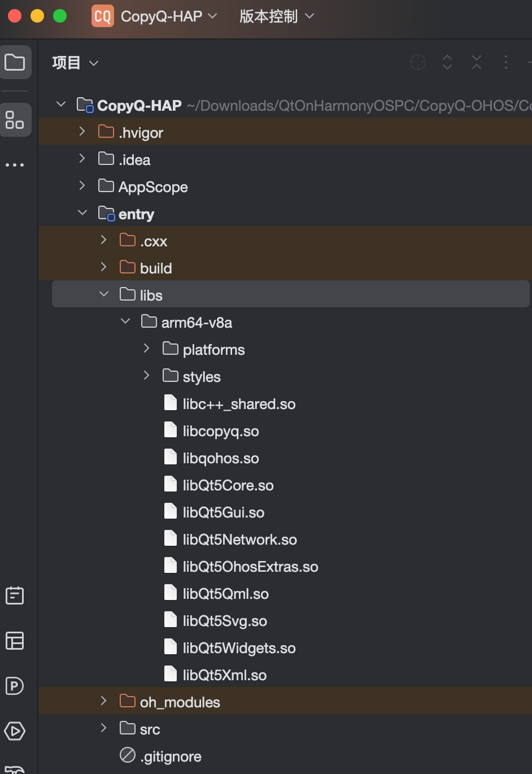Screen dimensions: 532x774
Task: Expand the styles folder
Action: (x=147, y=375)
